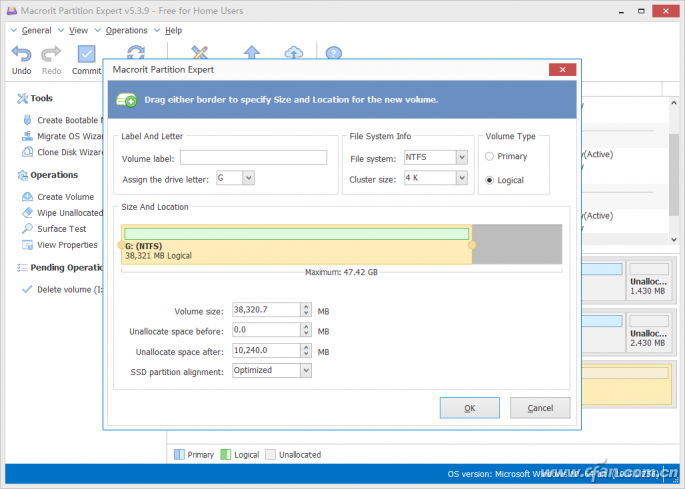Select pending Delete volume operation

tap(62, 289)
